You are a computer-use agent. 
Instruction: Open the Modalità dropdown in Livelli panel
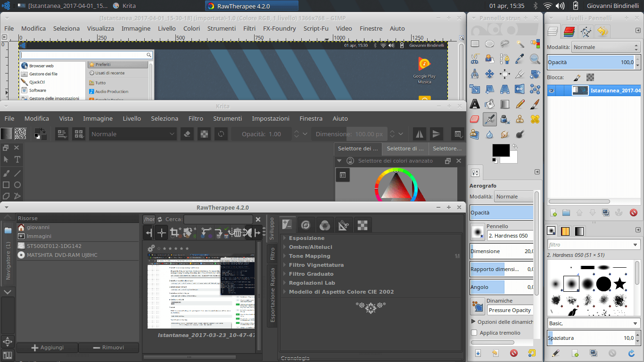coord(605,47)
